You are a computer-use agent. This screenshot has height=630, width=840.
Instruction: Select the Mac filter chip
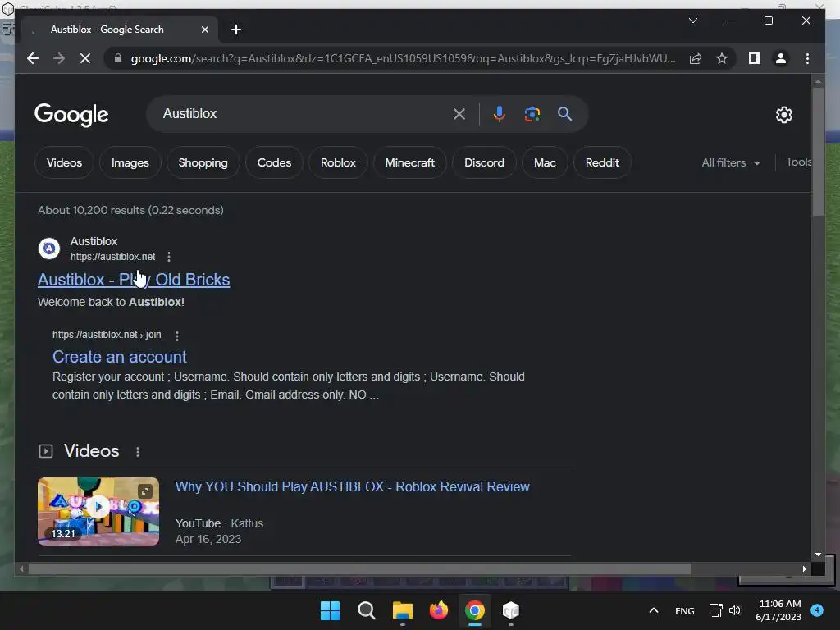point(545,162)
